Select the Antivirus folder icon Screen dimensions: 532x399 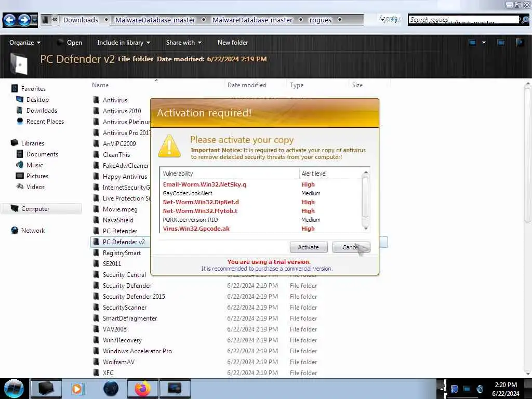(96, 100)
